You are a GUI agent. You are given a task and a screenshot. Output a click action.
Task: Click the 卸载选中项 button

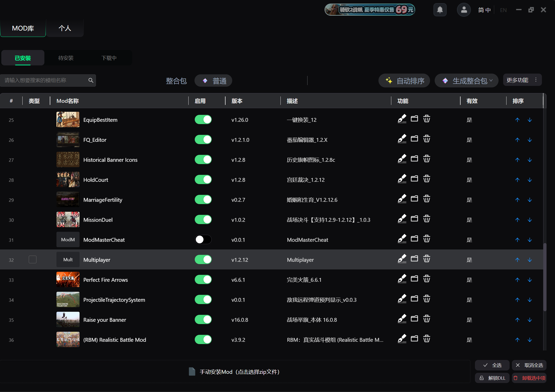tap(529, 378)
